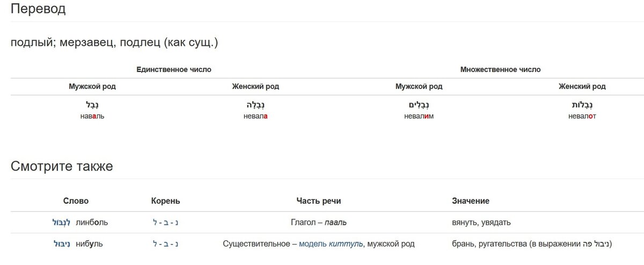This screenshot has width=644, height=265.
Task: Click the Слово table header
Action: pyautogui.click(x=76, y=201)
